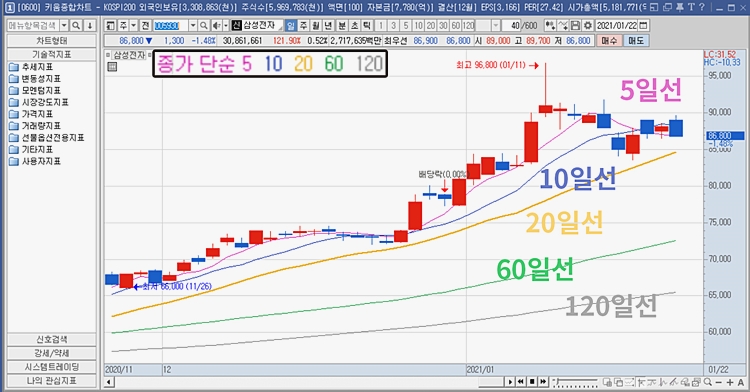
Task: Open the calendar date picker icon
Action: pos(643,25)
